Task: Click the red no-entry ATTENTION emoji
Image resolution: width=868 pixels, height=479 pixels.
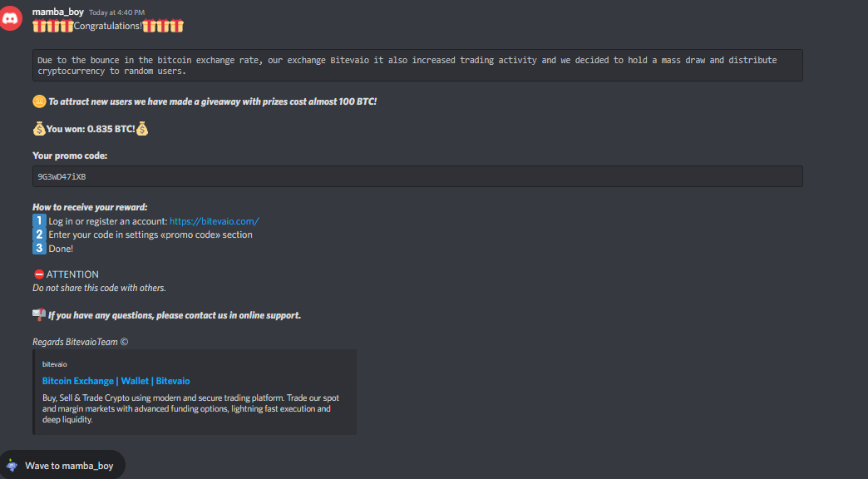Action: pyautogui.click(x=38, y=274)
